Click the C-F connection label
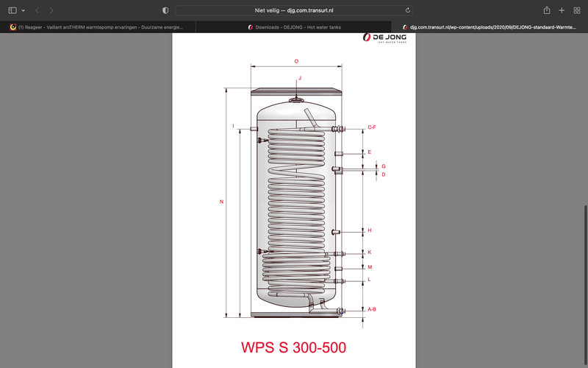 (372, 127)
